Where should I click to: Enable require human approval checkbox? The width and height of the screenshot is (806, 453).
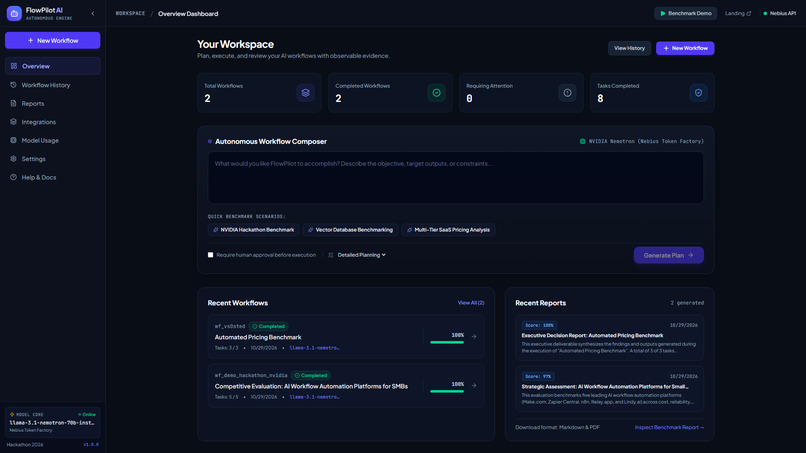pos(210,255)
